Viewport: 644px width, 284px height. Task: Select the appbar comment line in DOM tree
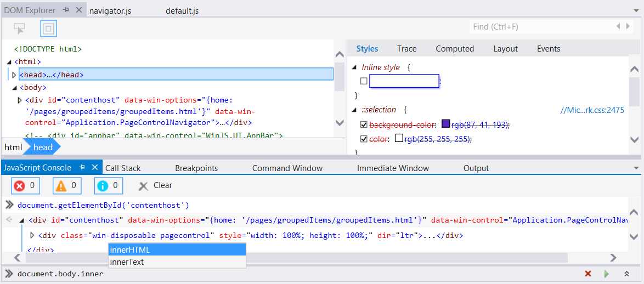154,135
